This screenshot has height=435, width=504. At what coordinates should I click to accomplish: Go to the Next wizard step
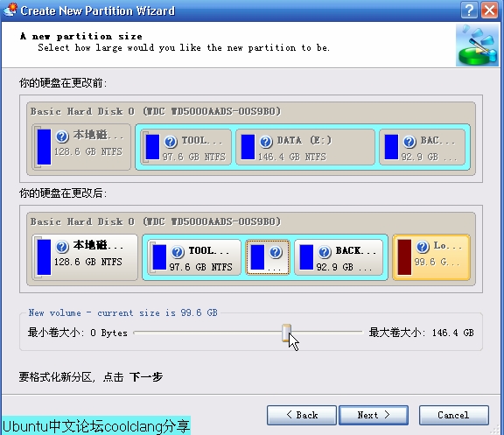pyautogui.click(x=374, y=415)
